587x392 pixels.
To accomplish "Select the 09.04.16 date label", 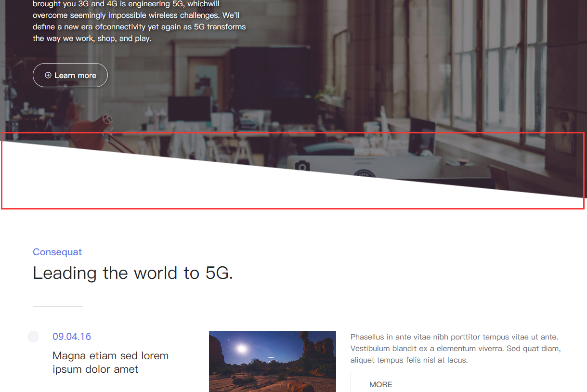I will 72,337.
